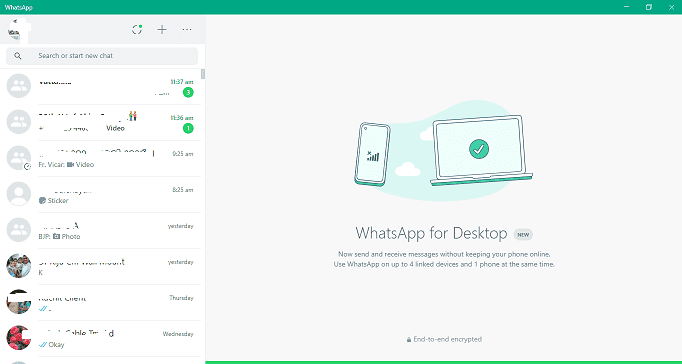Focus the Search or start new chat field
The height and width of the screenshot is (364, 682).
102,56
